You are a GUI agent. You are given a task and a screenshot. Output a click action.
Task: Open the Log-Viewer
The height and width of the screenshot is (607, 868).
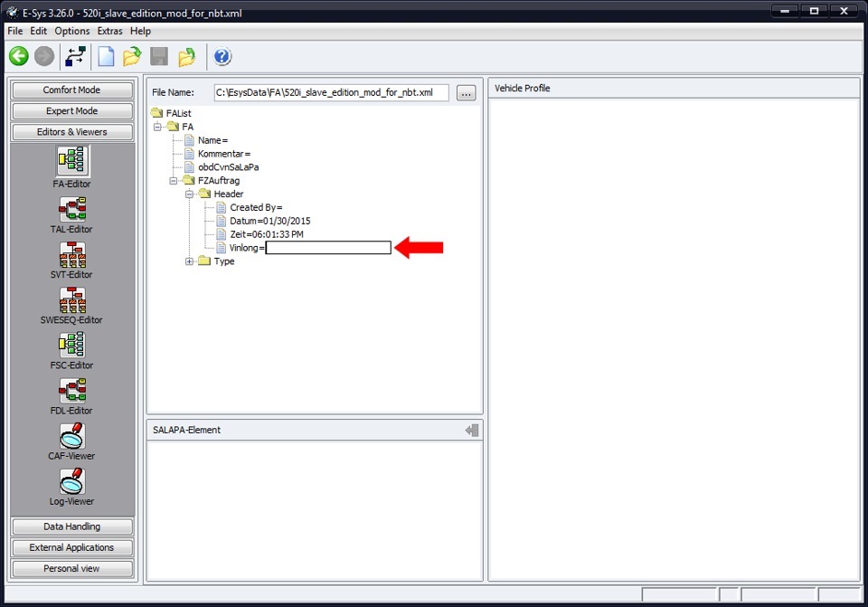pos(72,481)
